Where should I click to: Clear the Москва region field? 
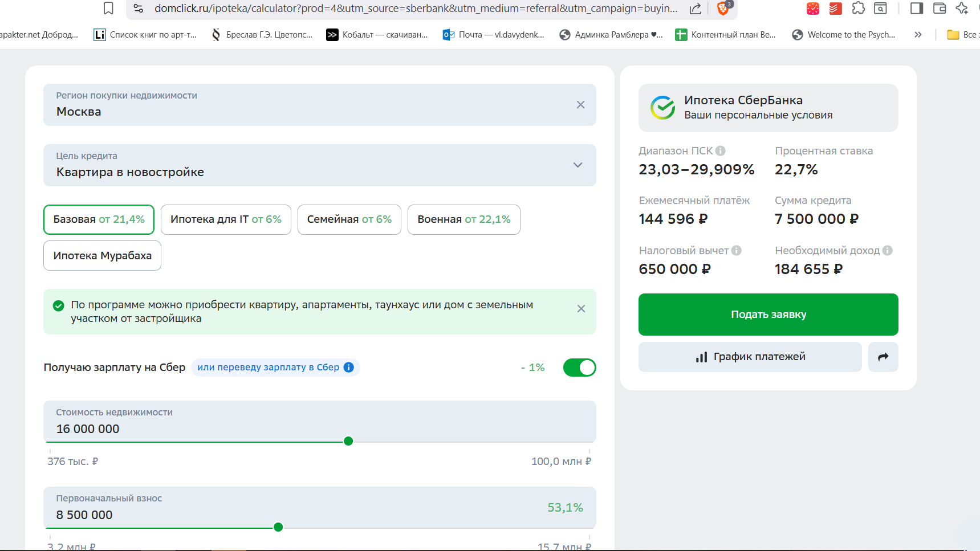click(580, 105)
